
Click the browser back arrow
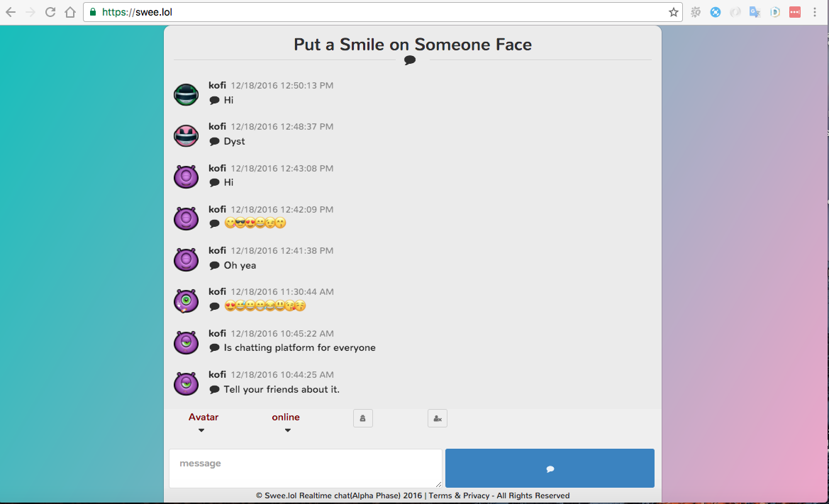click(11, 12)
